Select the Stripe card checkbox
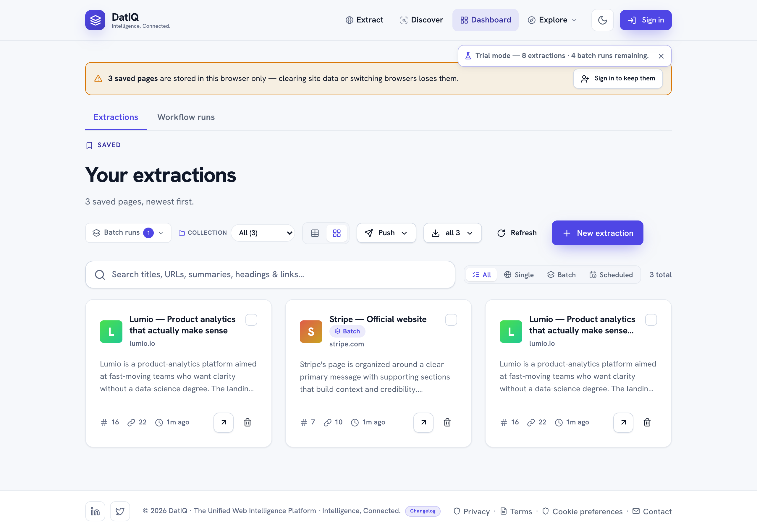 click(451, 320)
